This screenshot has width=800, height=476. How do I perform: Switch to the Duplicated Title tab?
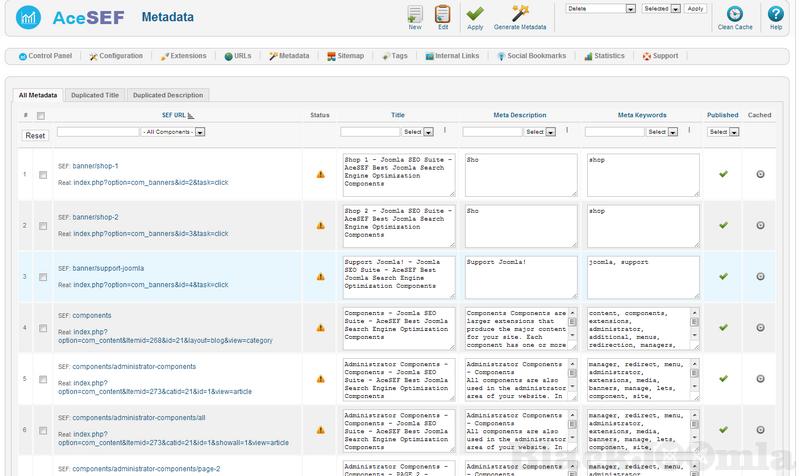(97, 95)
